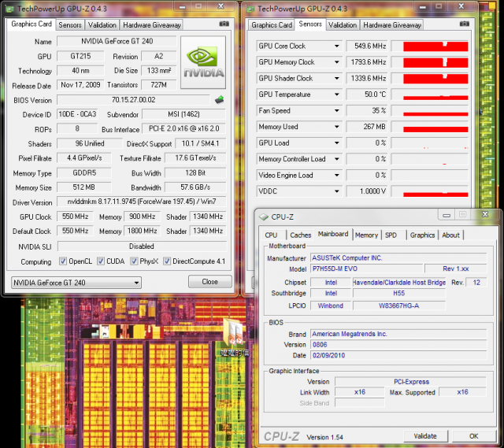Open the GPU Temperature sensor dropdown
The height and width of the screenshot is (448, 504).
click(x=336, y=94)
